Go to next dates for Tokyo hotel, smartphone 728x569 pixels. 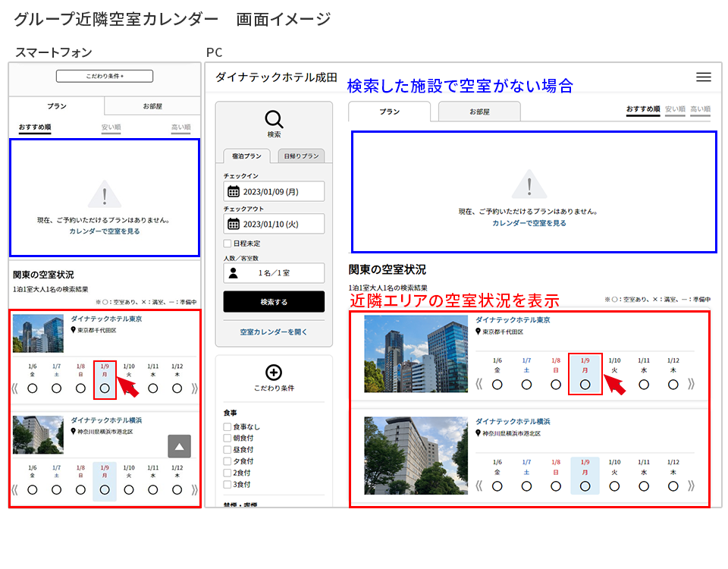(195, 388)
